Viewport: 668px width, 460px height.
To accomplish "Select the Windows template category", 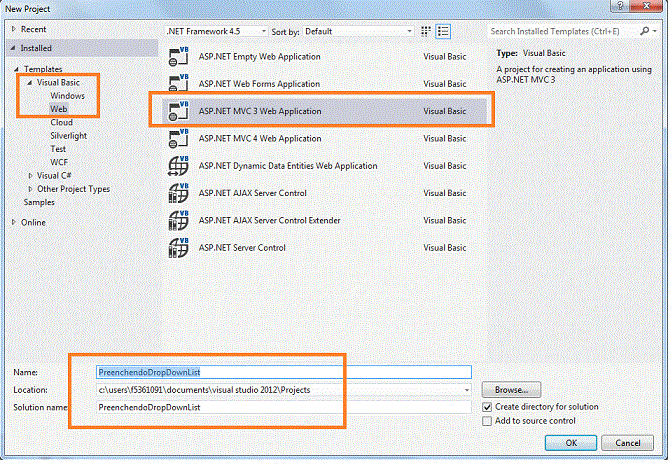I will coord(67,96).
